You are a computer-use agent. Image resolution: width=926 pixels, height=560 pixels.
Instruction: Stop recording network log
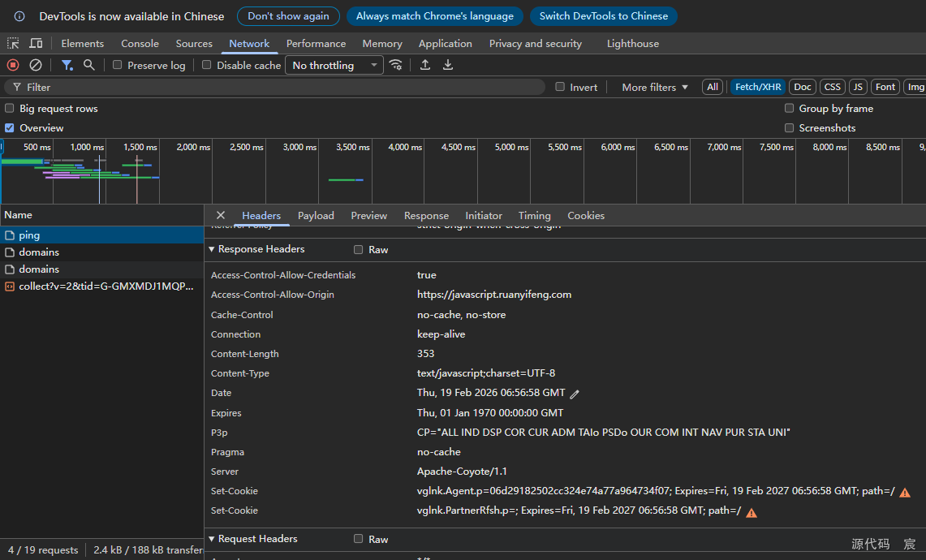13,65
